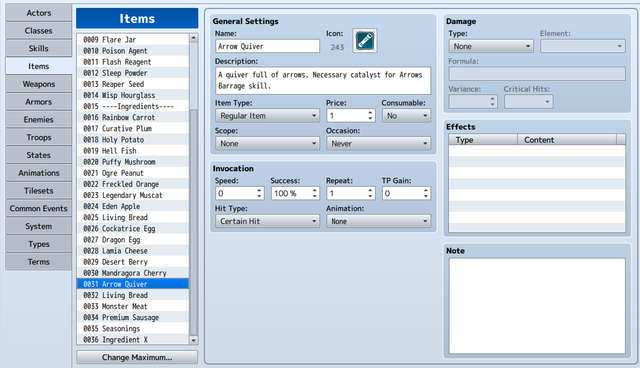Select item 0028 Lamia Cheese
Image resolution: width=640 pixels, height=368 pixels.
click(x=133, y=251)
